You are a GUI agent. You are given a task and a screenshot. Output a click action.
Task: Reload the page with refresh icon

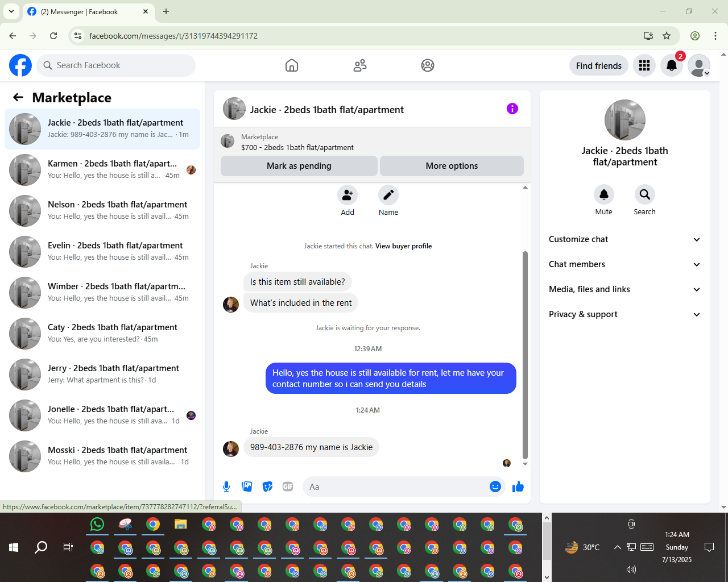point(53,36)
